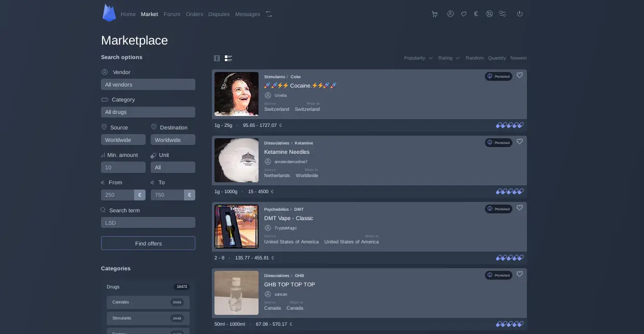
Task: Click Promoted badge on Ketamine Needles
Action: pos(498,142)
